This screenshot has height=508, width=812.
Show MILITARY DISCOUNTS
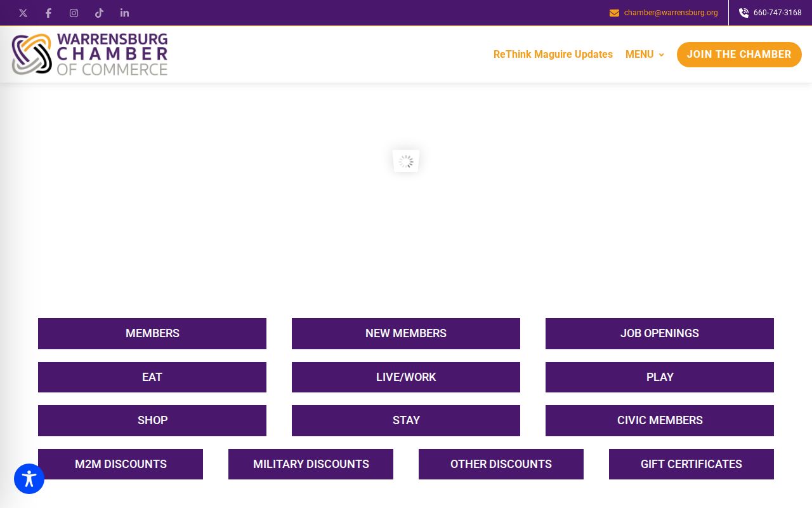coord(311,464)
